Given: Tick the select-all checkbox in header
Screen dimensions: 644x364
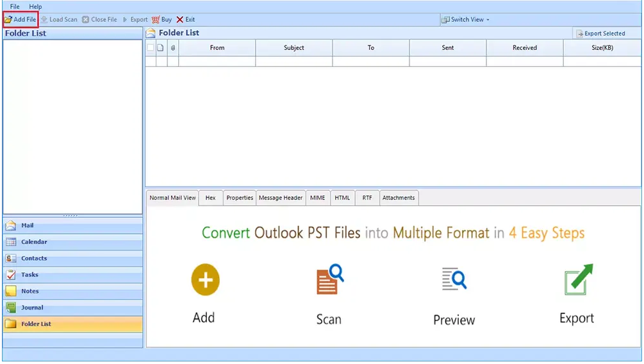Looking at the screenshot, I should [151, 47].
